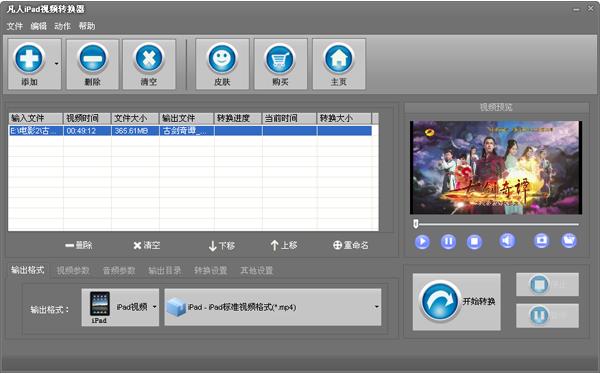Stop the video preview playback
Image resolution: width=600 pixels, height=374 pixels.
click(x=474, y=242)
